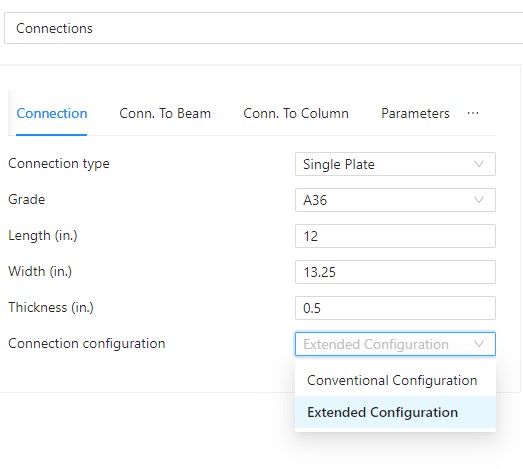Click the Length (in.) input field

point(395,236)
